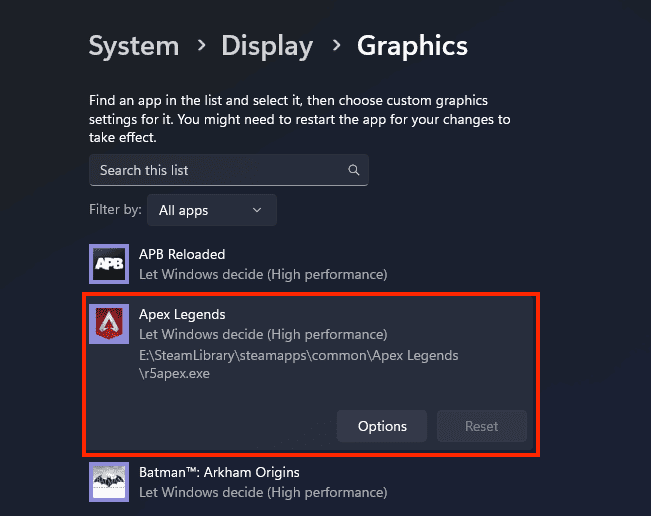Navigate to the Display breadcrumb
The height and width of the screenshot is (516, 651).
[x=267, y=46]
